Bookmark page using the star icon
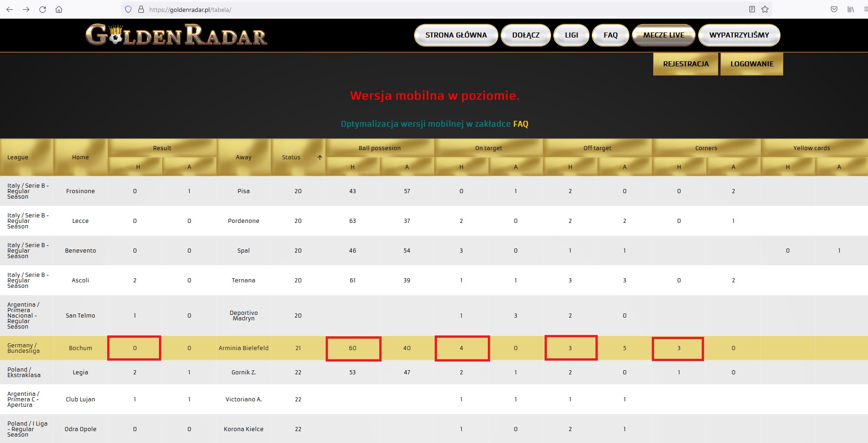Image resolution: width=868 pixels, height=443 pixels. coord(765,9)
